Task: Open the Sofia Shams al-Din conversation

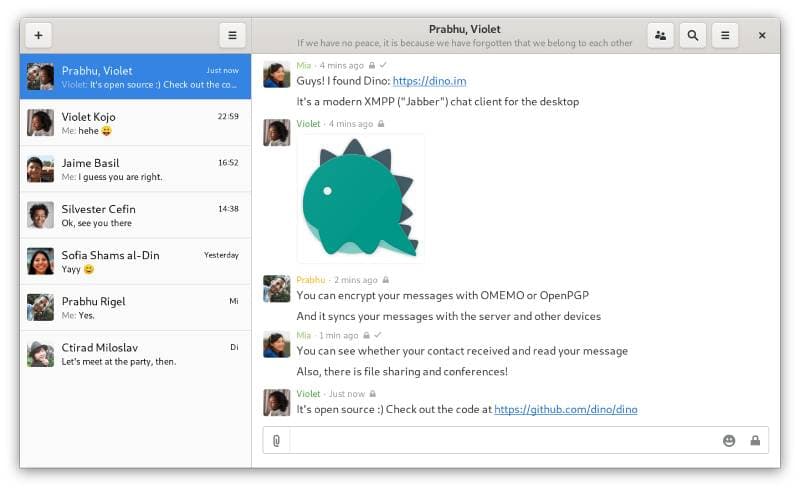Action: 135,261
